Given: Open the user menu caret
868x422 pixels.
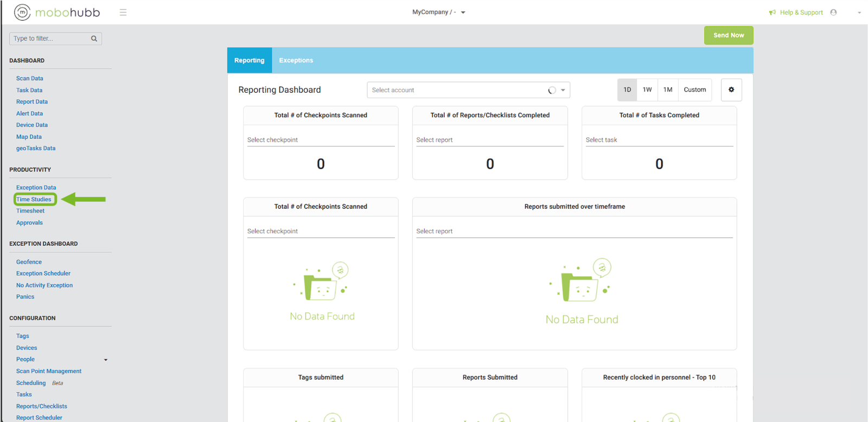Looking at the screenshot, I should [859, 12].
